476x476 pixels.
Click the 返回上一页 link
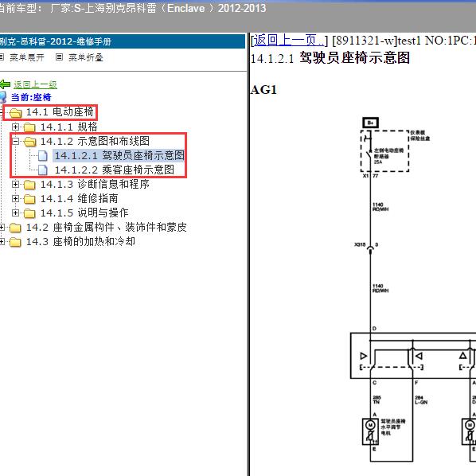(289, 41)
